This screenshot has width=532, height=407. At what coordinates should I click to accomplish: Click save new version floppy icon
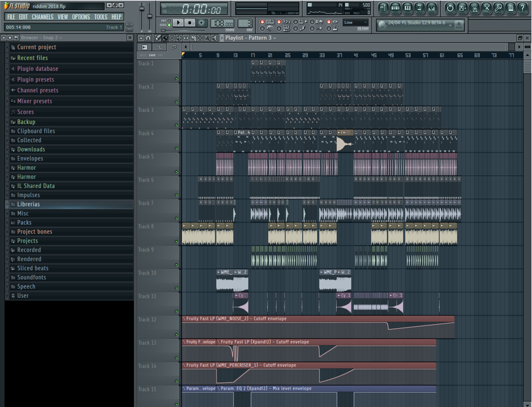(462, 8)
